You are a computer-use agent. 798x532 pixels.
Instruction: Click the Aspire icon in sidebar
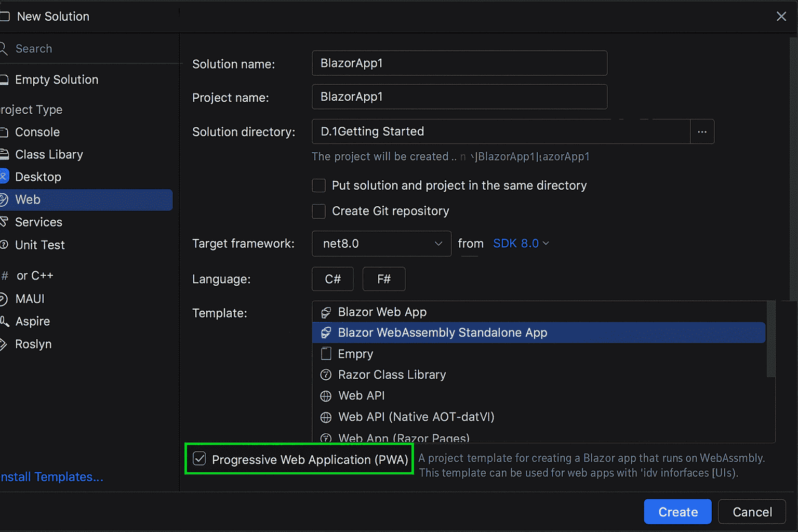pyautogui.click(x=4, y=322)
